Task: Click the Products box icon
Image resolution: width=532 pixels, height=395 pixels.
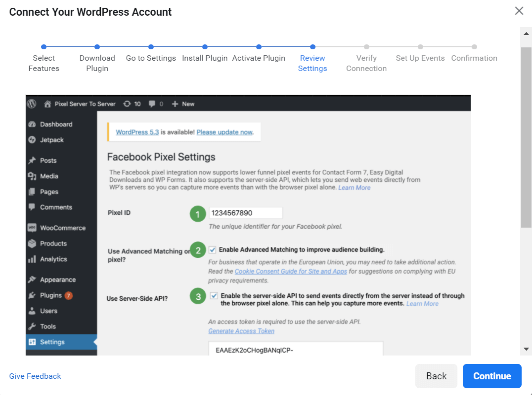Action: tap(32, 244)
